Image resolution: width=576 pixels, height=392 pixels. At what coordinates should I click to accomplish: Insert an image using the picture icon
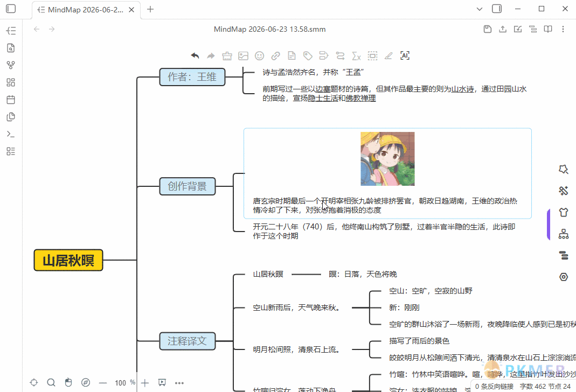[x=243, y=56]
